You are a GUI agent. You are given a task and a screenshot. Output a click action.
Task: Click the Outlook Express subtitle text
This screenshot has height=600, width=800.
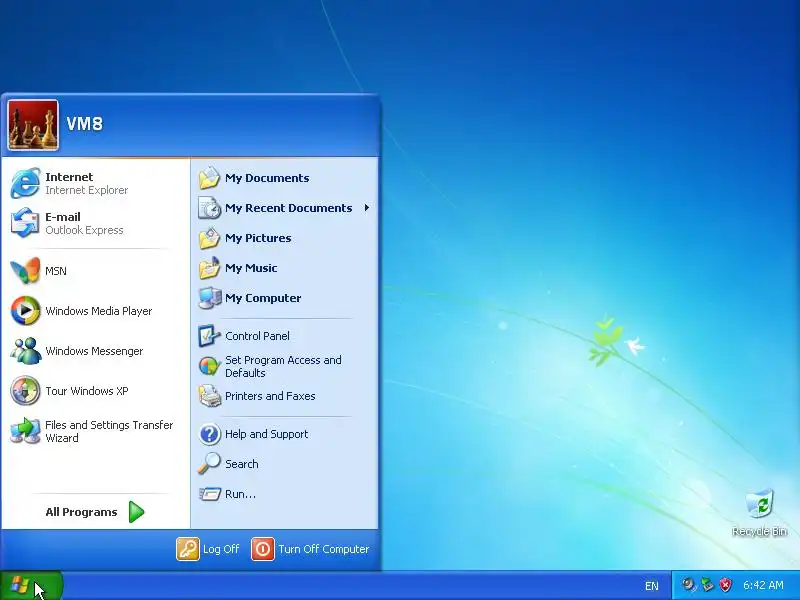coord(84,230)
